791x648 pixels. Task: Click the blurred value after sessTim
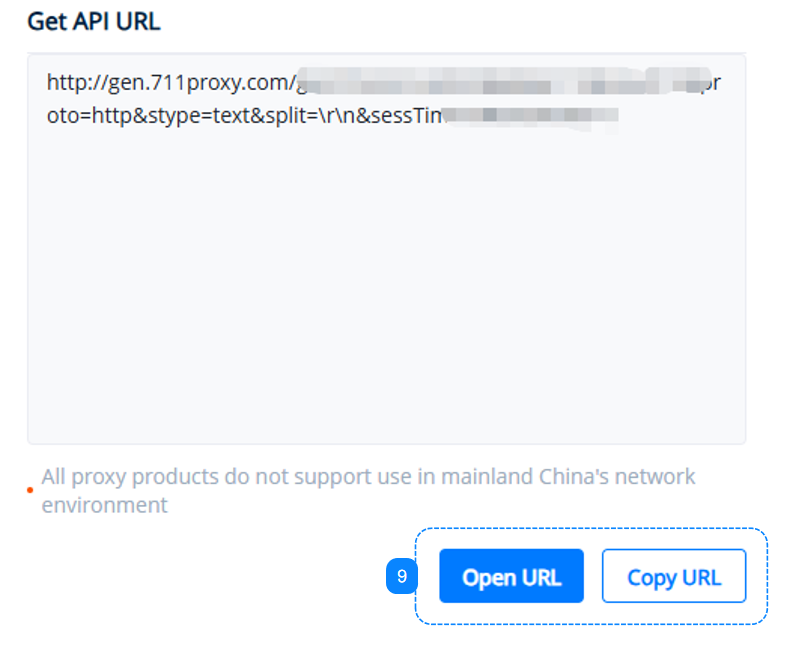[x=530, y=116]
